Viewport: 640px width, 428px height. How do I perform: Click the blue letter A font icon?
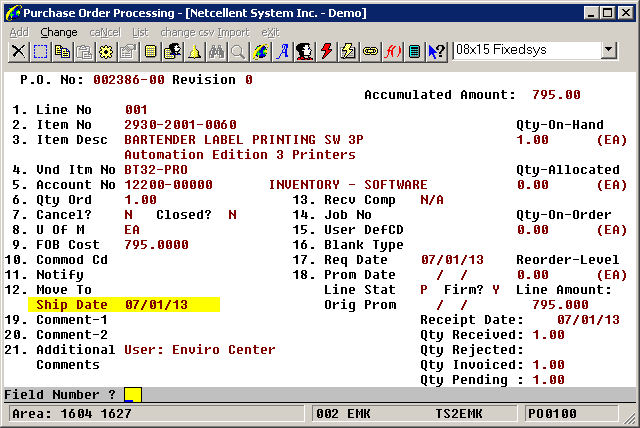(282, 52)
